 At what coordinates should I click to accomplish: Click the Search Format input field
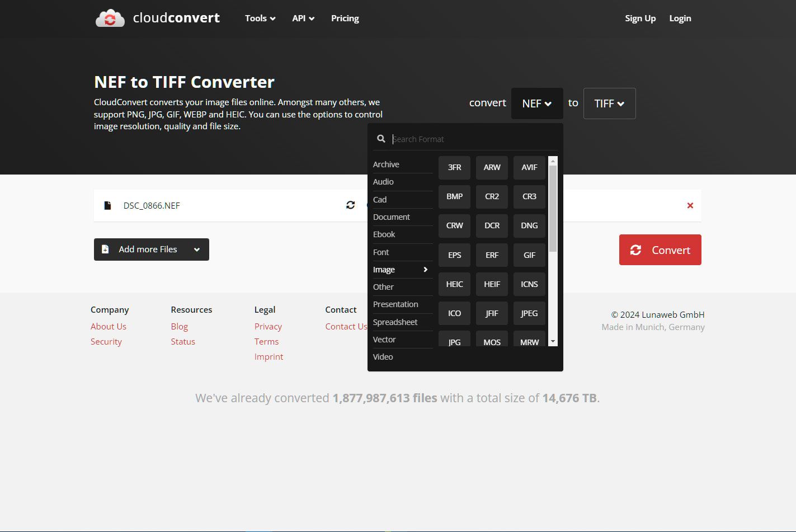[x=474, y=139]
